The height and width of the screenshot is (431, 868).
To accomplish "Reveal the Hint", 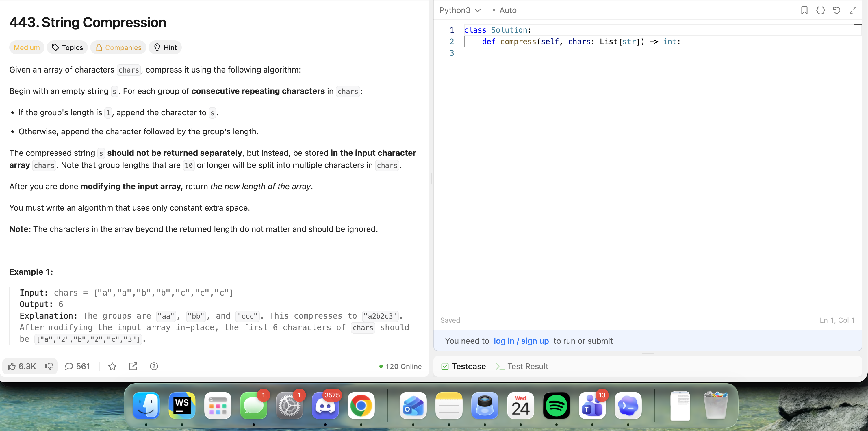I will click(x=165, y=47).
